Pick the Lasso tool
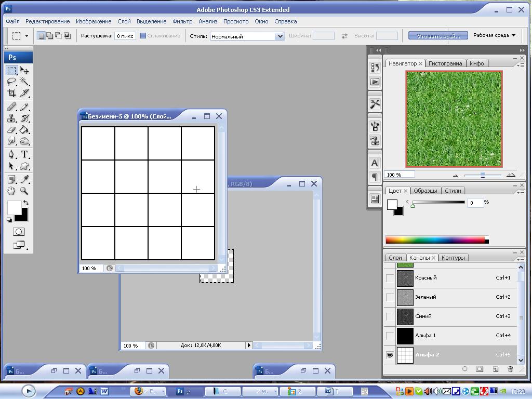This screenshot has width=532, height=399. pyautogui.click(x=11, y=82)
